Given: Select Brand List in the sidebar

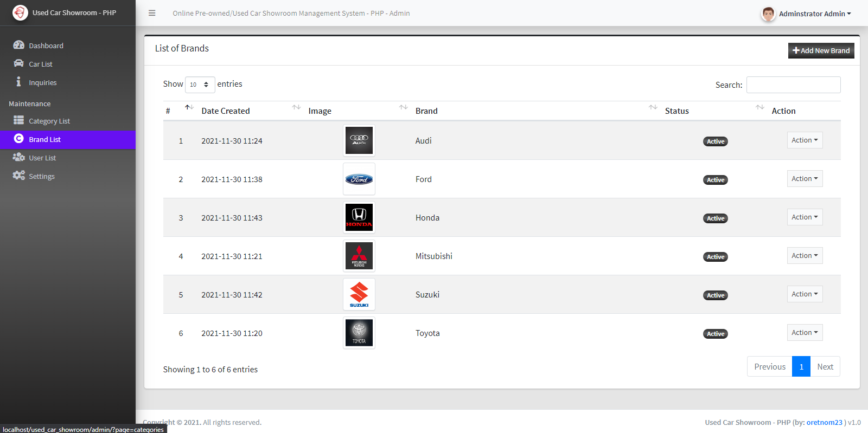Looking at the screenshot, I should (x=68, y=139).
